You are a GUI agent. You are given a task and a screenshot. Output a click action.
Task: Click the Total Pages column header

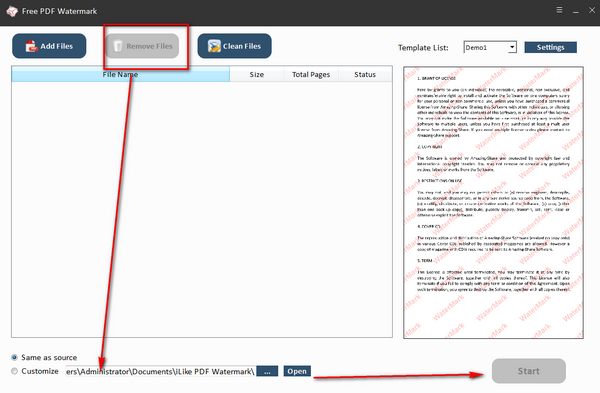(x=311, y=74)
